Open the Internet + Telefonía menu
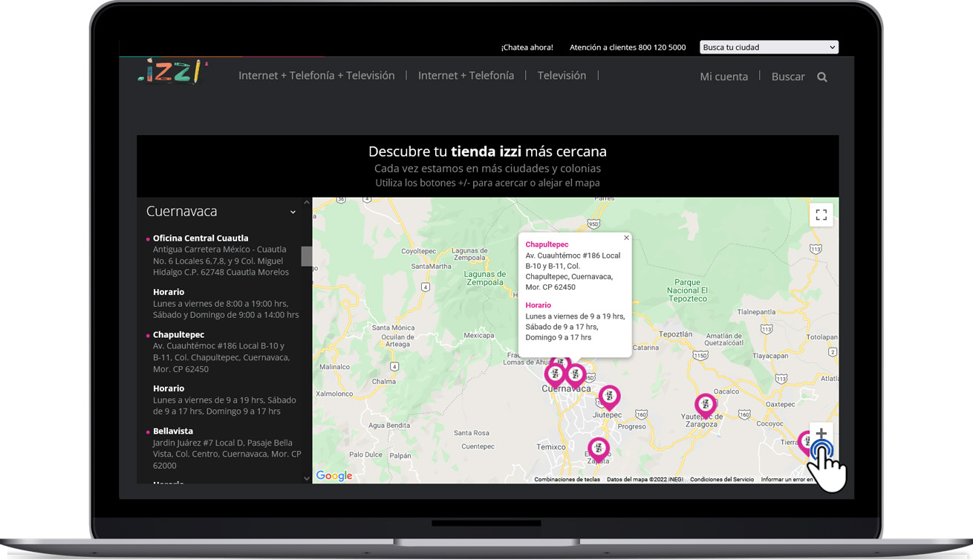Viewport: 973px width, 560px height. 466,76
